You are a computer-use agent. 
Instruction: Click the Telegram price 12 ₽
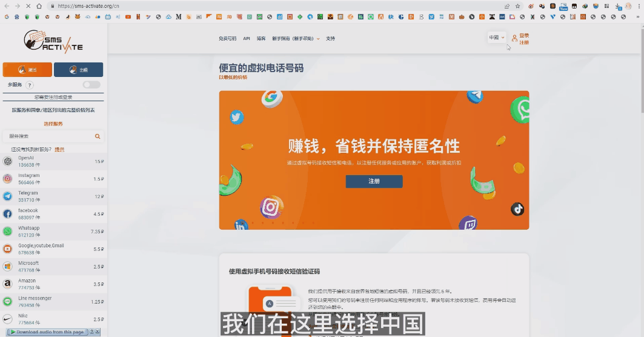tap(99, 196)
